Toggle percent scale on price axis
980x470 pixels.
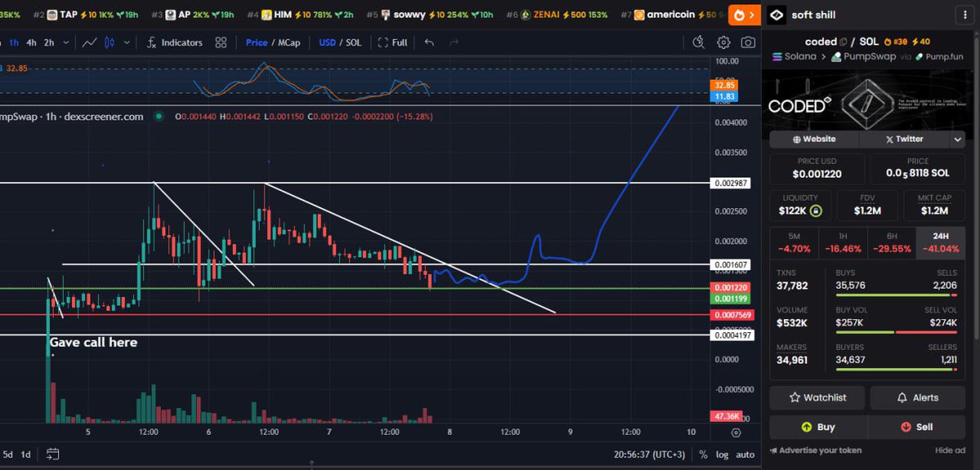[704, 454]
